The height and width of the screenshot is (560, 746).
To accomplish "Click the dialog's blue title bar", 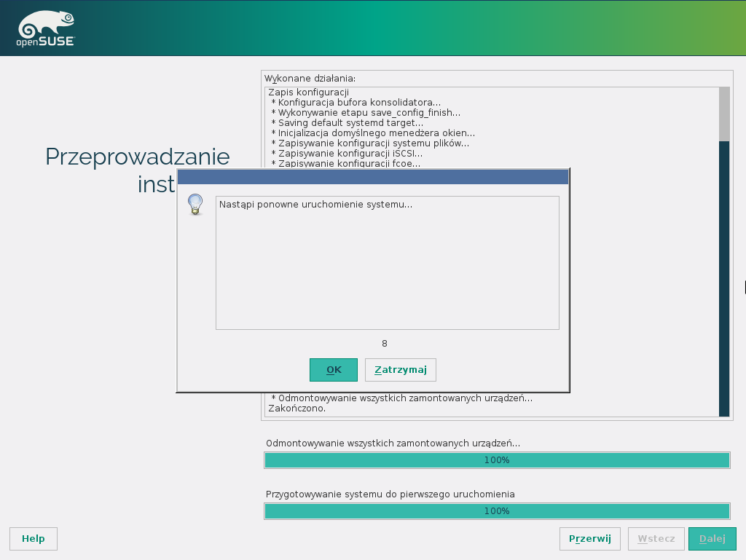I will (372, 177).
